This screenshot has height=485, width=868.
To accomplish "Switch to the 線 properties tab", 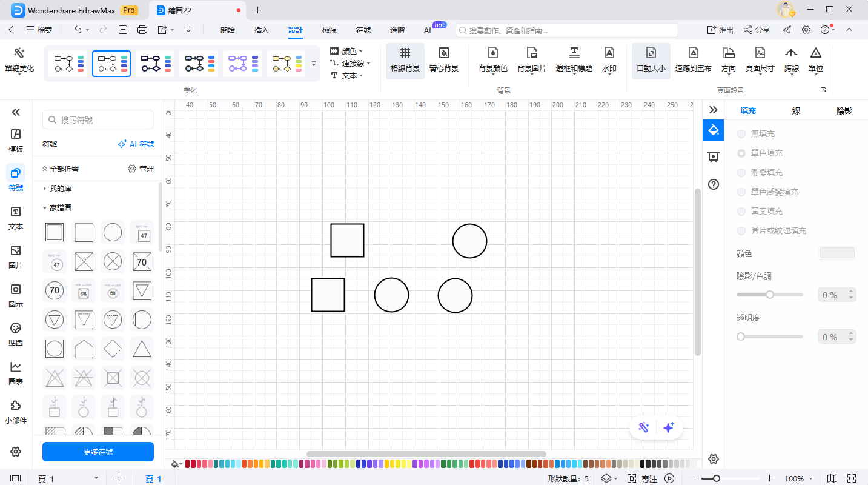I will (796, 110).
